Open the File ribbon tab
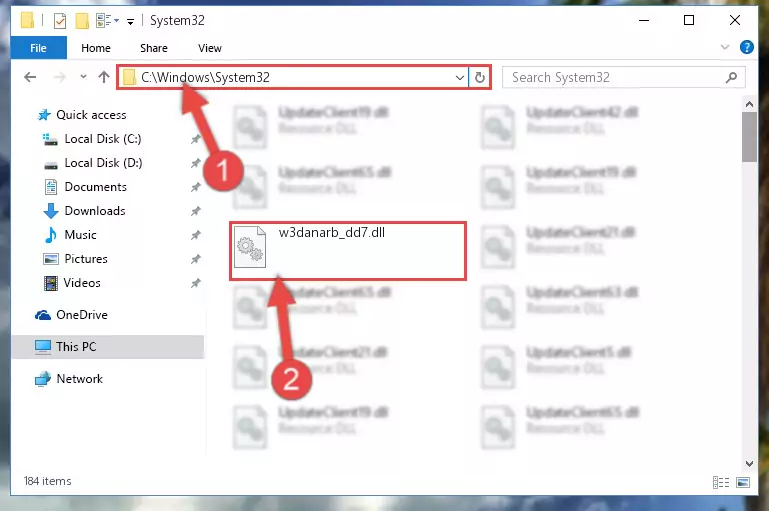 pos(38,48)
